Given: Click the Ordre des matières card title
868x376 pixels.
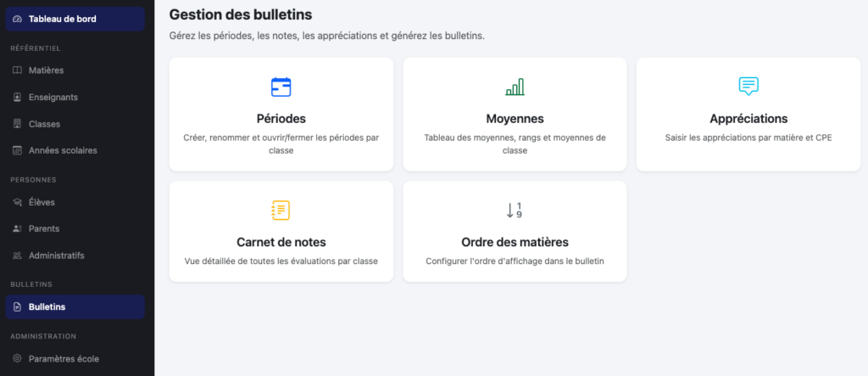Looking at the screenshot, I should pyautogui.click(x=515, y=242).
